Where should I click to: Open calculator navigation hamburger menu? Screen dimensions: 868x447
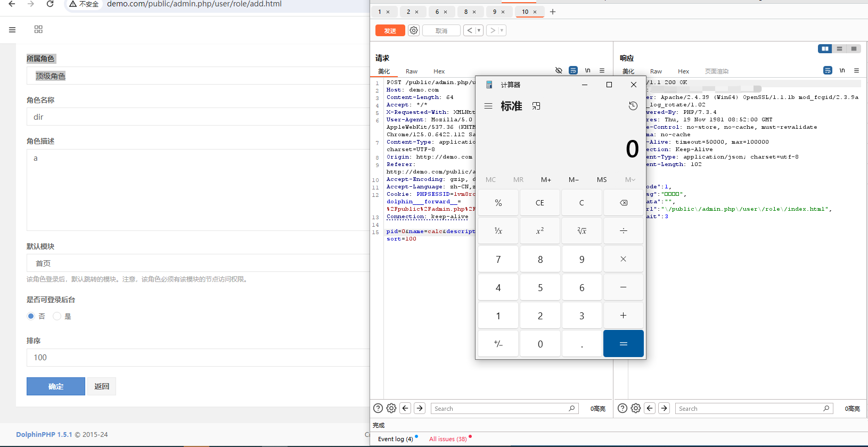(x=488, y=106)
